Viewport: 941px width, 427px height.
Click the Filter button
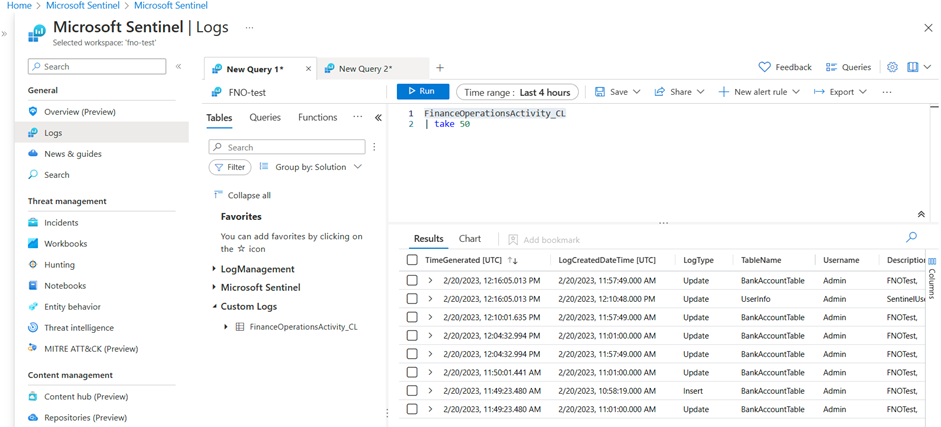pos(230,167)
